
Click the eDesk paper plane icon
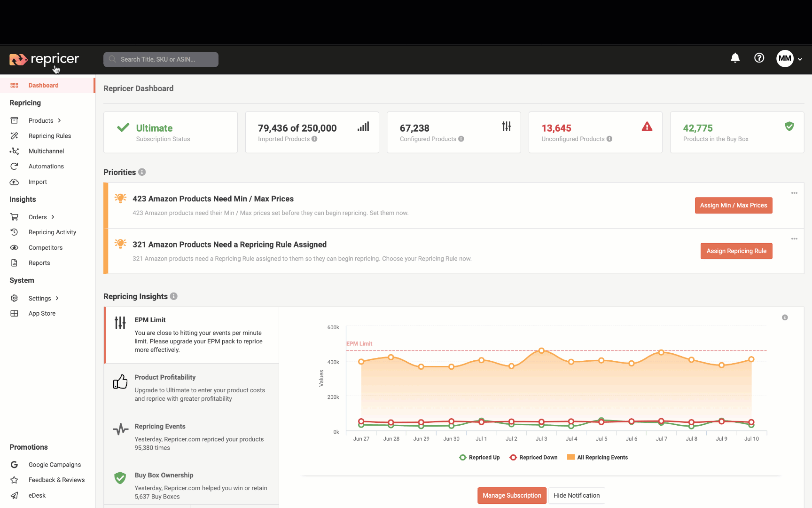click(x=14, y=495)
